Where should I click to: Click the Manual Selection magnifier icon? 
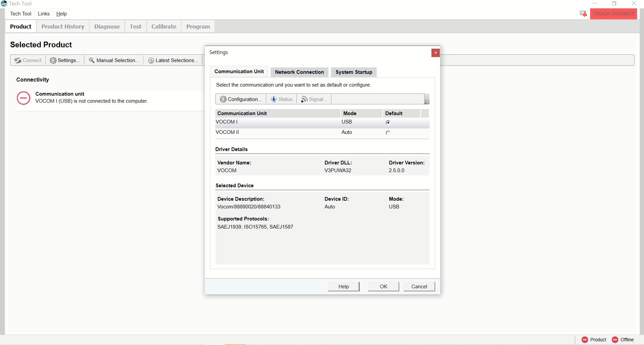click(91, 60)
